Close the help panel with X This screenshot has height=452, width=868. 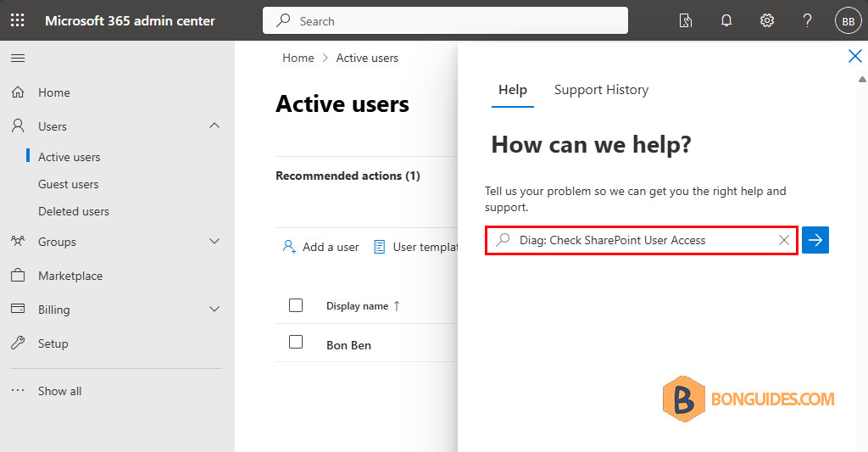[854, 56]
